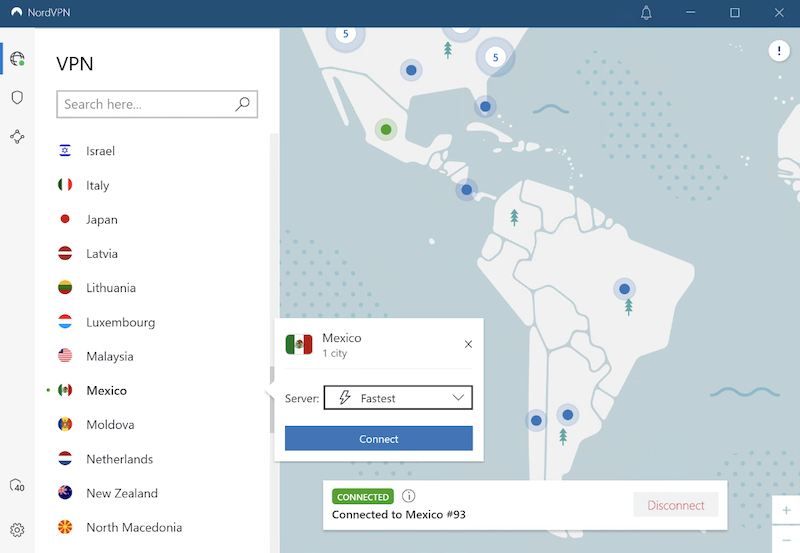Click the NordVPN logo in title bar
800x553 pixels.
point(17,12)
